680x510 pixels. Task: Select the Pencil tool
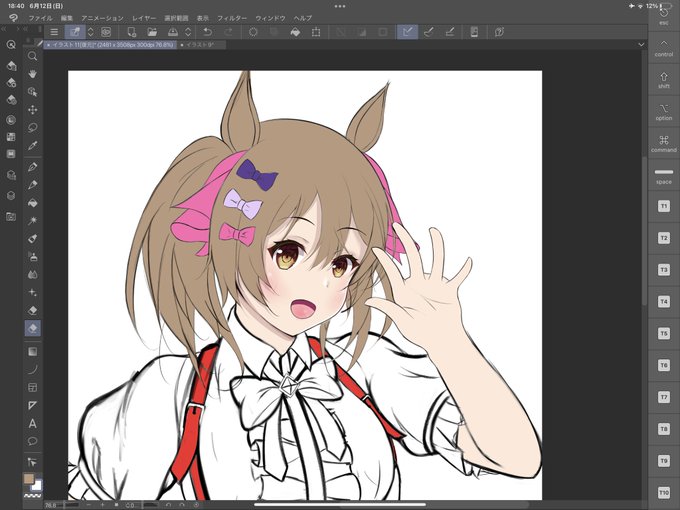pyautogui.click(x=33, y=185)
